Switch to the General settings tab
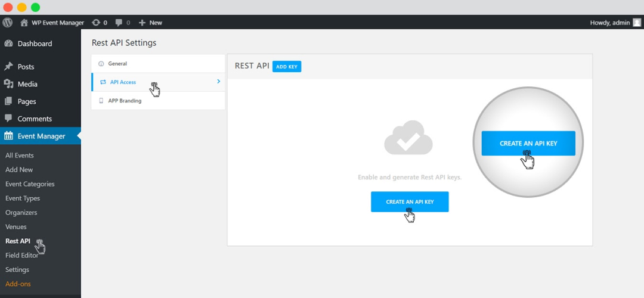Image resolution: width=644 pixels, height=298 pixels. [158, 64]
